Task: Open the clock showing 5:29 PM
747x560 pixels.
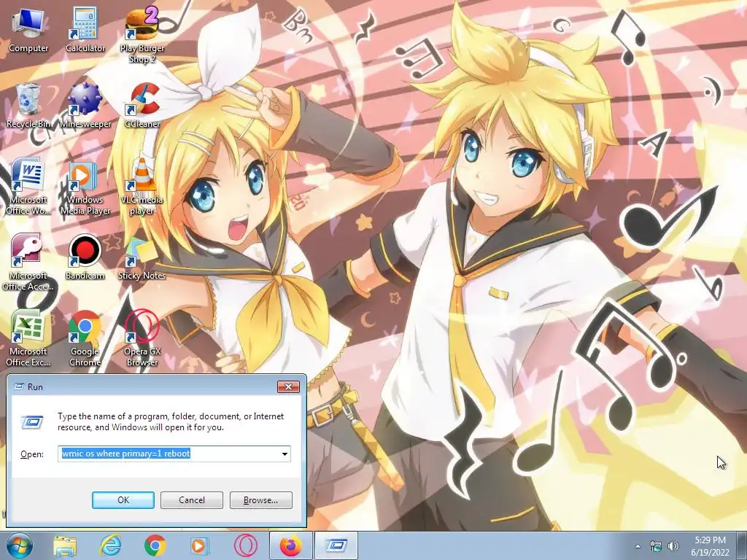Action: click(710, 546)
